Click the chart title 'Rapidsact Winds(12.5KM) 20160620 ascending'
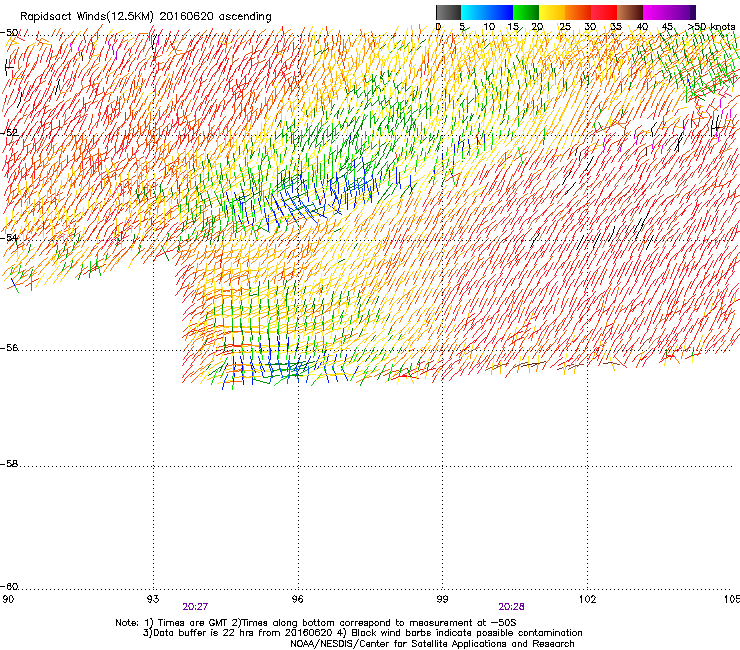Viewport: 740px width, 650px height. (146, 17)
